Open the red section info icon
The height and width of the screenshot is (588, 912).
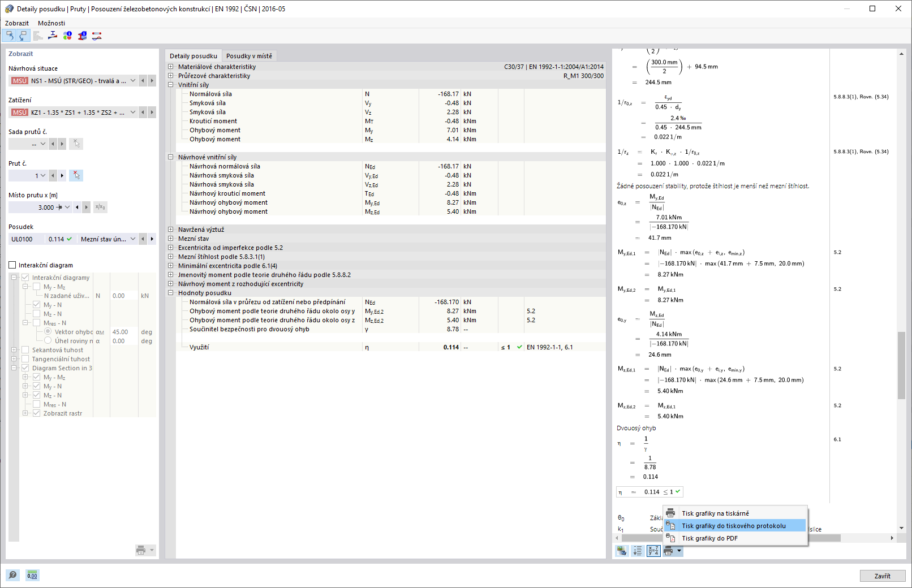click(82, 36)
